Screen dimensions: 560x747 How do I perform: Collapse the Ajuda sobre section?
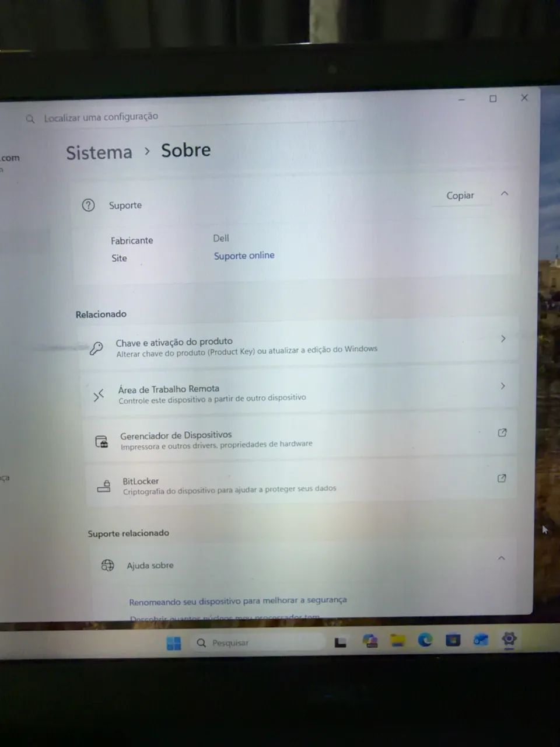501,558
